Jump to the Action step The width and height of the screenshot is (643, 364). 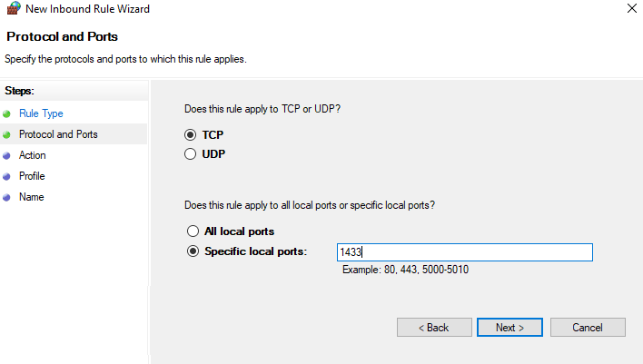coord(33,155)
